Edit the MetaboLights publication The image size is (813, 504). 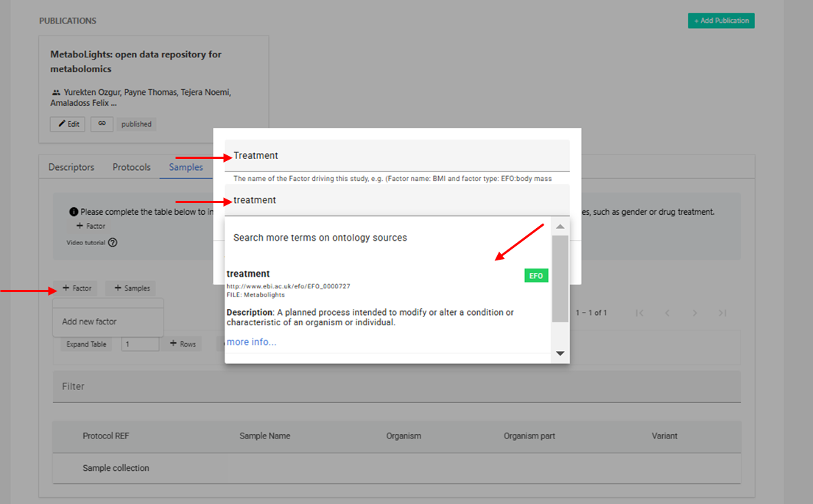coord(68,124)
